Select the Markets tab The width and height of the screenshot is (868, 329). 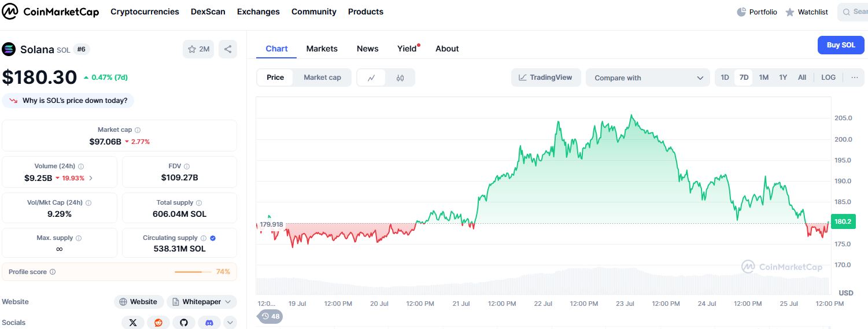[322, 49]
